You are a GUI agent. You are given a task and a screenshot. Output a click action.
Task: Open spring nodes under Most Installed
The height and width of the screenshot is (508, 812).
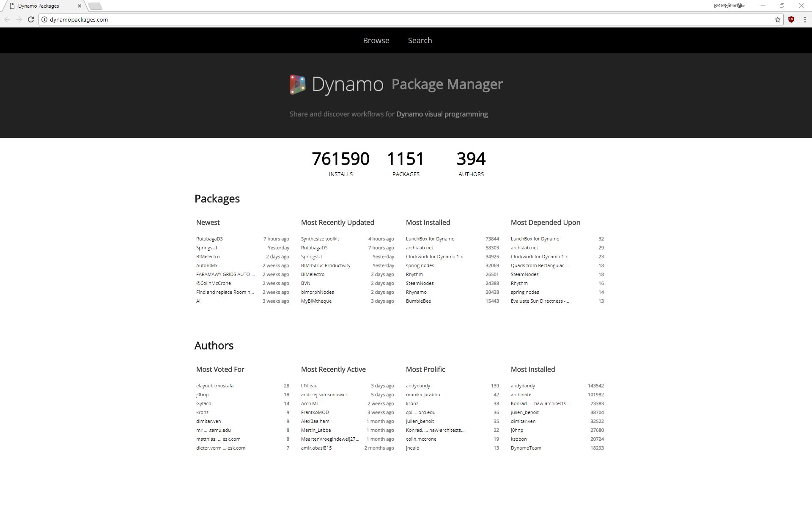(420, 265)
